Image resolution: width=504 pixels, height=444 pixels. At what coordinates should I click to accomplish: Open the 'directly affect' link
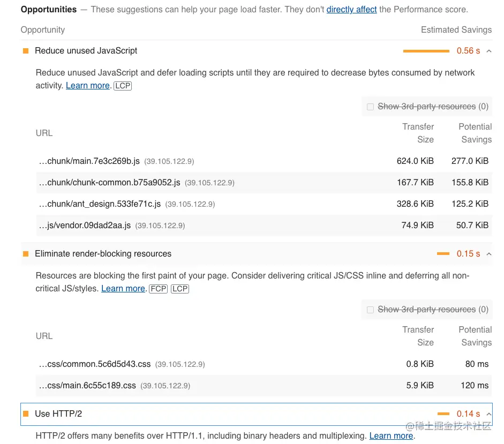351,10
